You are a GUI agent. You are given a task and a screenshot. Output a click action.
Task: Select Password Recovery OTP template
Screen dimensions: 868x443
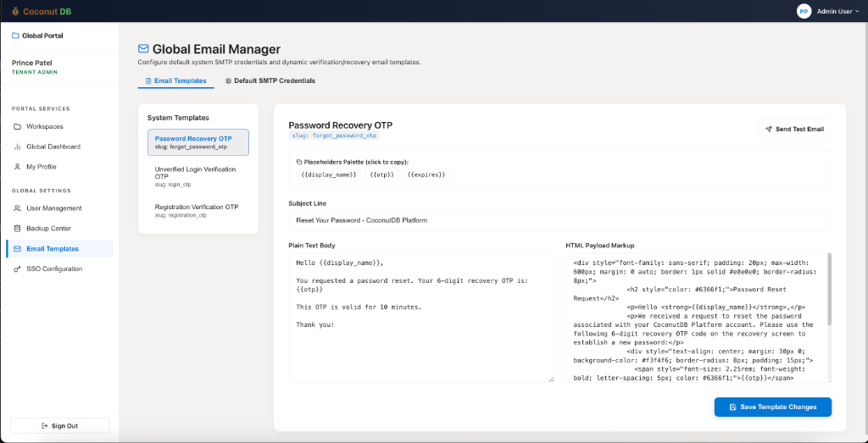click(x=198, y=142)
